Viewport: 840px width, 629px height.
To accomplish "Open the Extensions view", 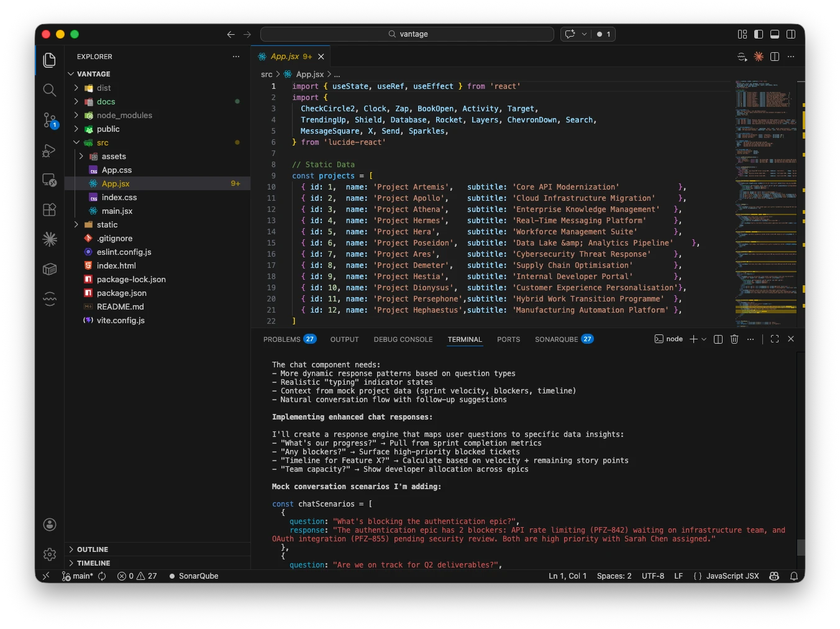I will click(x=50, y=210).
